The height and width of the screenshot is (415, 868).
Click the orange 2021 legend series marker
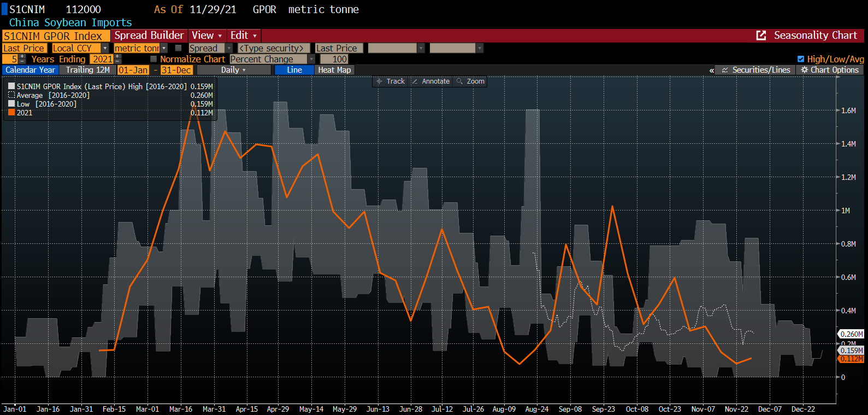(x=11, y=113)
